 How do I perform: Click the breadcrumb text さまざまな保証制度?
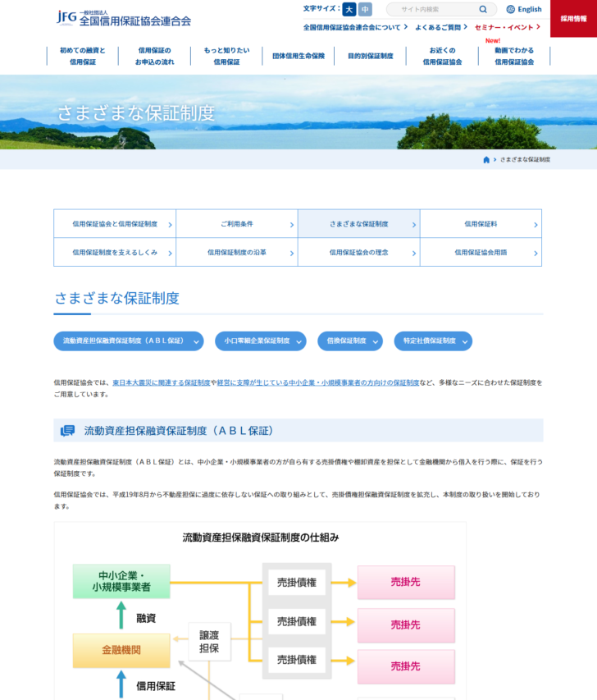pyautogui.click(x=525, y=160)
